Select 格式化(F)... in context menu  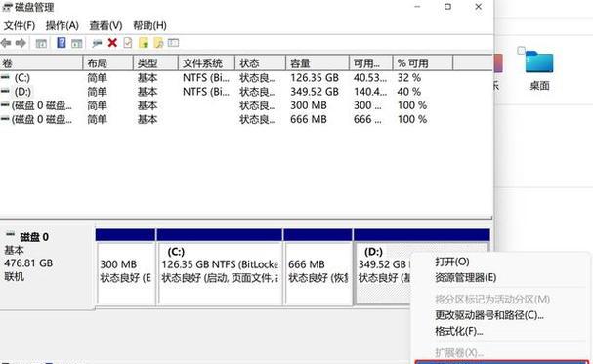click(x=459, y=331)
